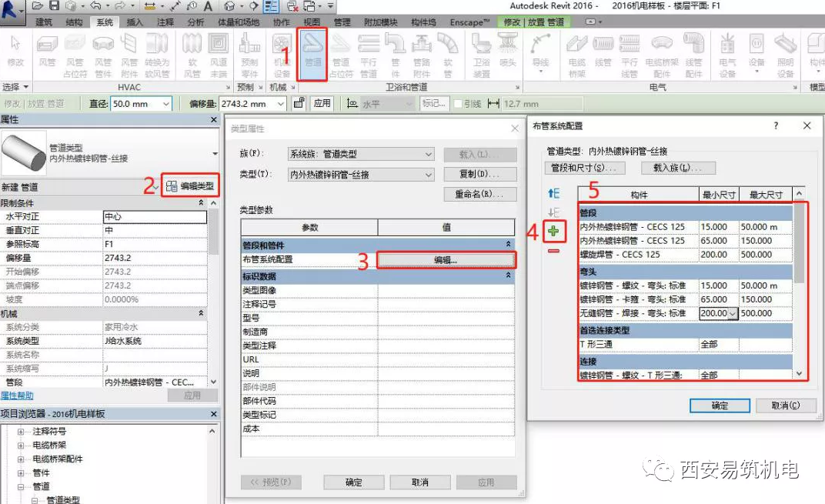Click the 修改 (Modify) arrow tool

click(x=15, y=51)
